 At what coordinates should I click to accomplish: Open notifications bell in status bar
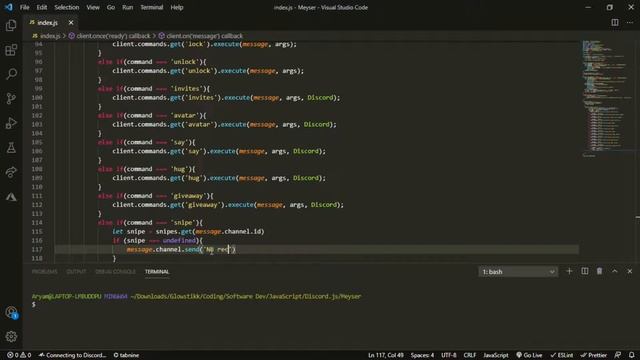[x=631, y=355]
